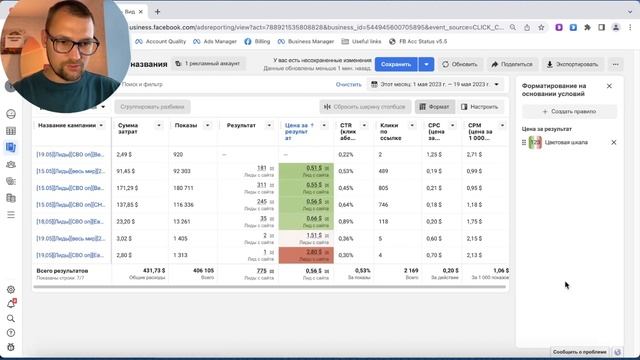The image size is (640, 360).
Task: Open Показы column dropdown
Action: point(207,125)
